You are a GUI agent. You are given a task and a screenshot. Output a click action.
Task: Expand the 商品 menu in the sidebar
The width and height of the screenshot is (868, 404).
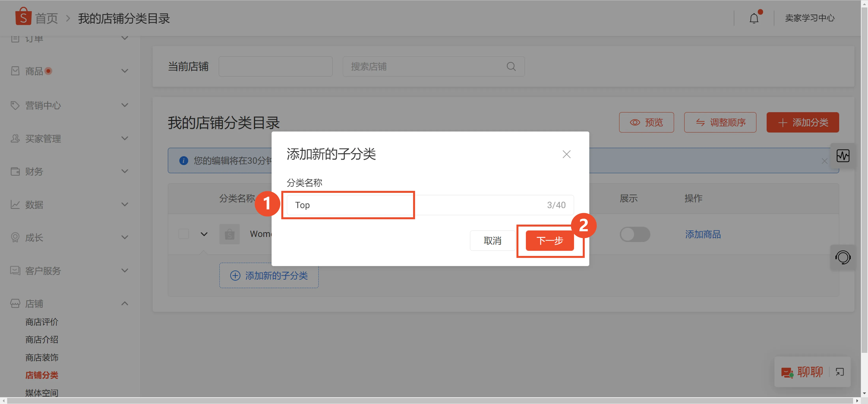coord(125,71)
